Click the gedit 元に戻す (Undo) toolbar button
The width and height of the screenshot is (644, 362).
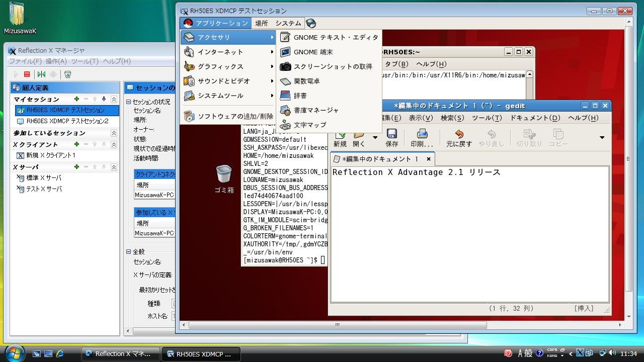pyautogui.click(x=459, y=138)
